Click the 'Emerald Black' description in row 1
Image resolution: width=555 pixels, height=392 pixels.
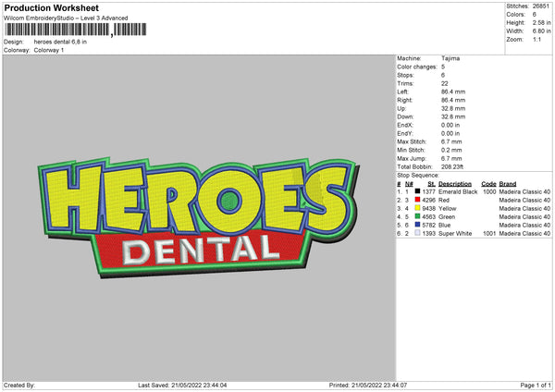pyautogui.click(x=458, y=191)
